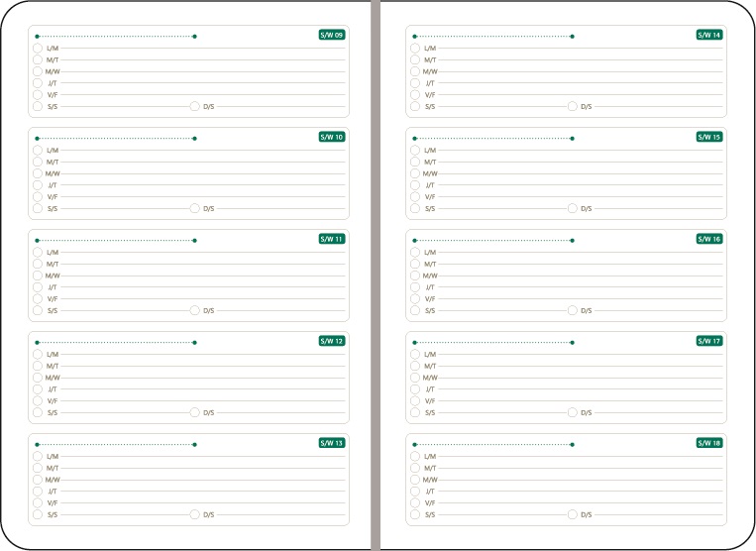This screenshot has width=756, height=551.
Task: Tick the V/F circle in week S/W 11
Action: point(38,299)
